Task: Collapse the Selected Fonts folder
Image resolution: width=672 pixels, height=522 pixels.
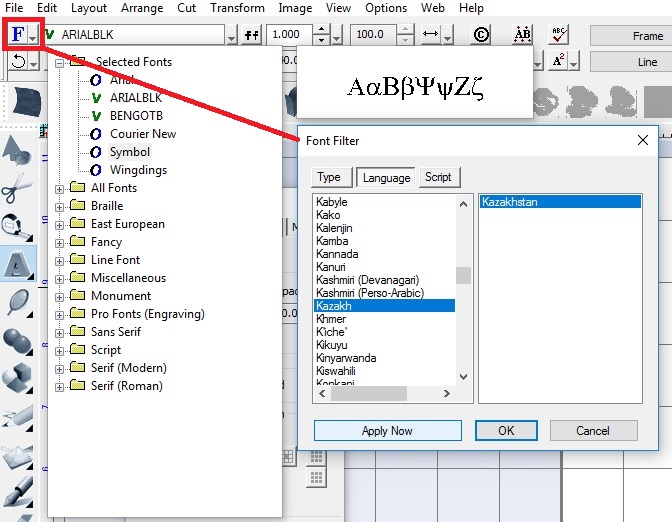Action: [60, 63]
